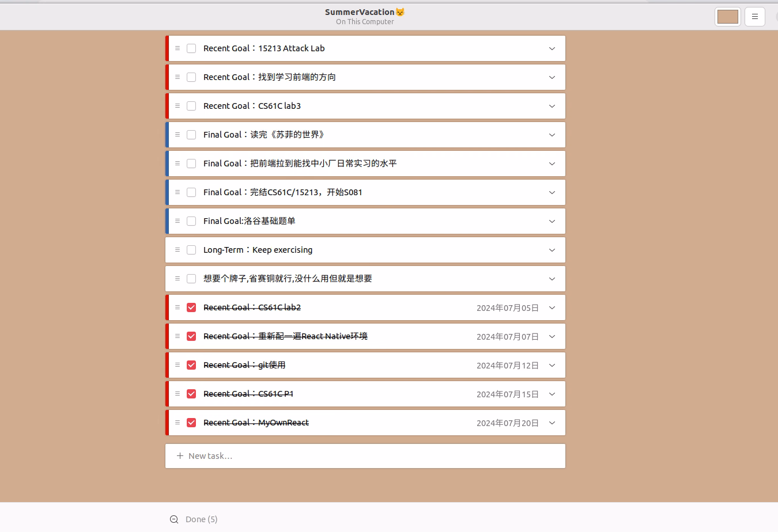Screen dimensions: 778x532
Task: Click the plus icon beside New task
Action: (180, 455)
